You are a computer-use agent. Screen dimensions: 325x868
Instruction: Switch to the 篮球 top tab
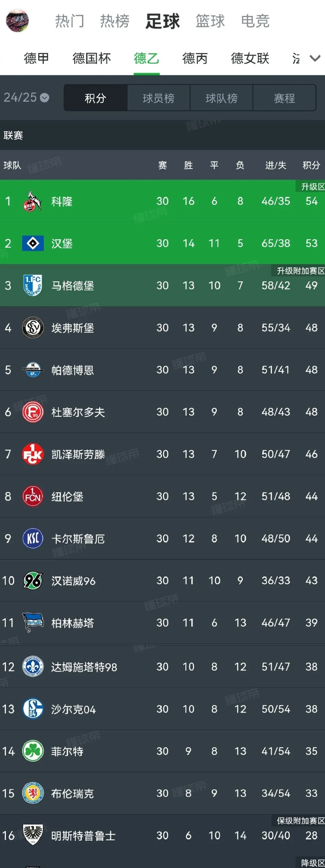[210, 21]
